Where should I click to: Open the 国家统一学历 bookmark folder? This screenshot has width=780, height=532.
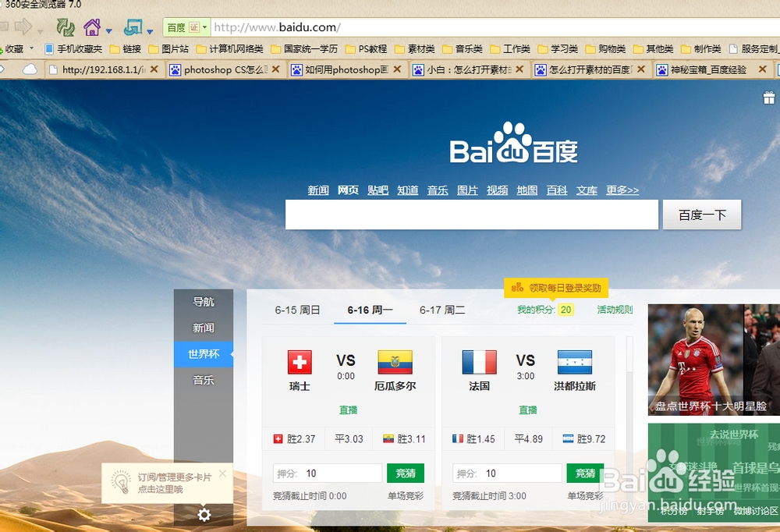click(x=304, y=49)
